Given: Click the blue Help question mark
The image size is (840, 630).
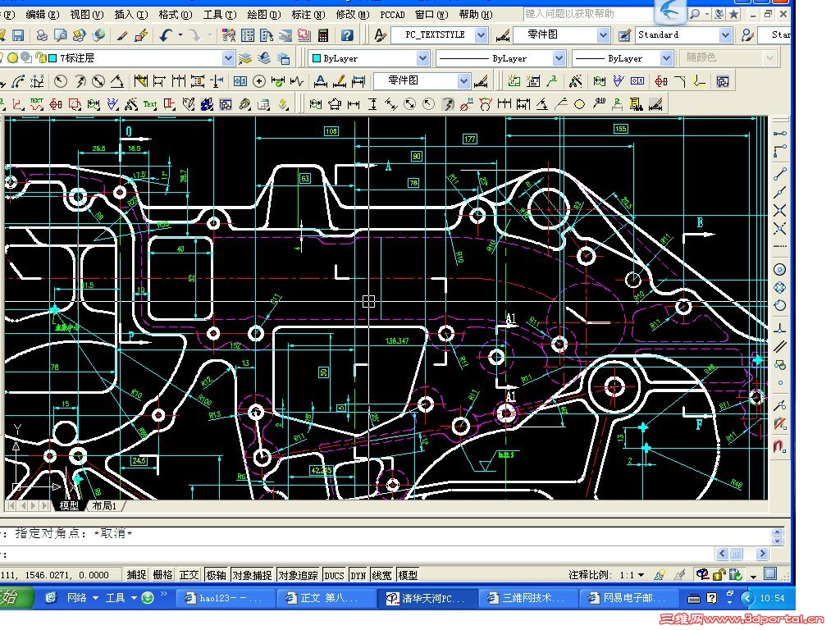Looking at the screenshot, I should click(347, 35).
